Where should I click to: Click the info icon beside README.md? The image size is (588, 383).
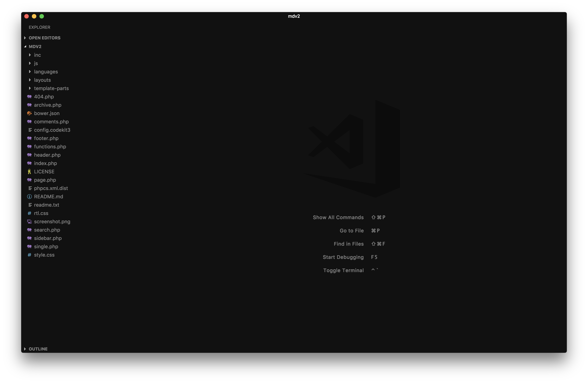point(29,197)
